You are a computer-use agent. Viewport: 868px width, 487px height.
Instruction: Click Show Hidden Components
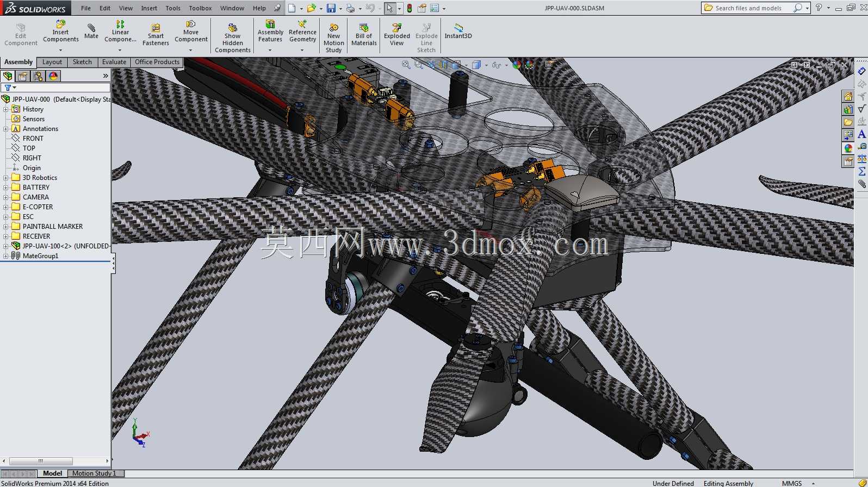tap(233, 38)
